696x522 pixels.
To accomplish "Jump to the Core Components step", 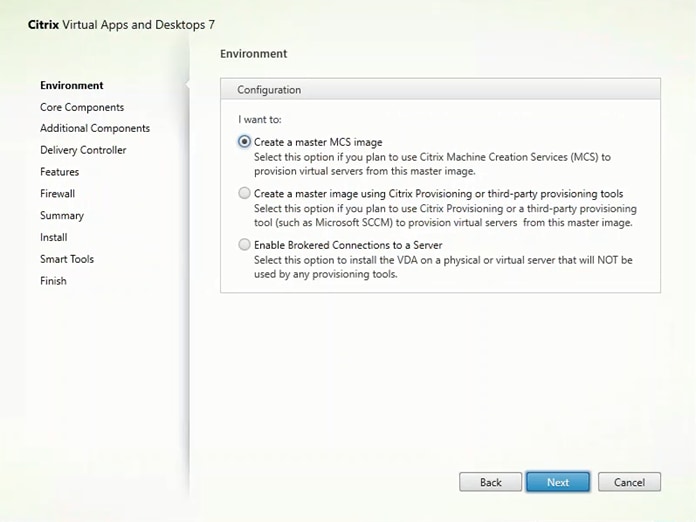I will [x=82, y=107].
